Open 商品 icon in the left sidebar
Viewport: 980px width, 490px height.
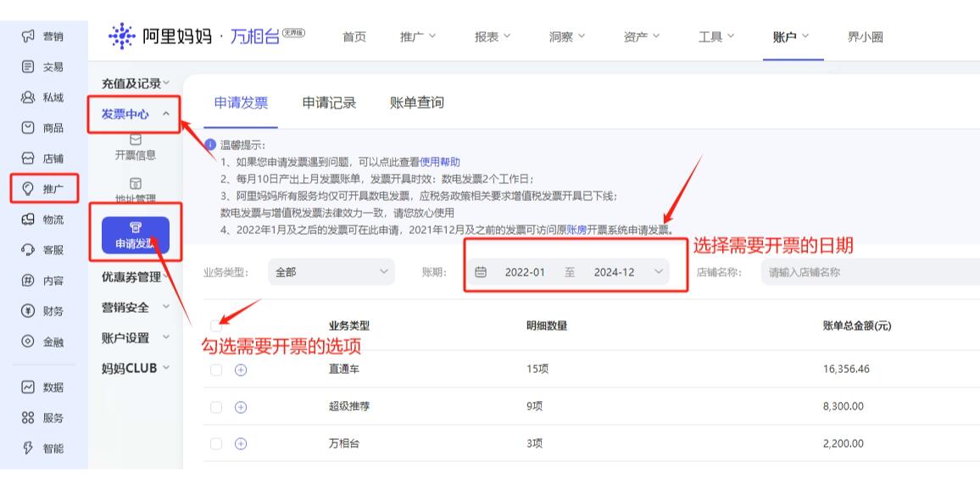27,128
